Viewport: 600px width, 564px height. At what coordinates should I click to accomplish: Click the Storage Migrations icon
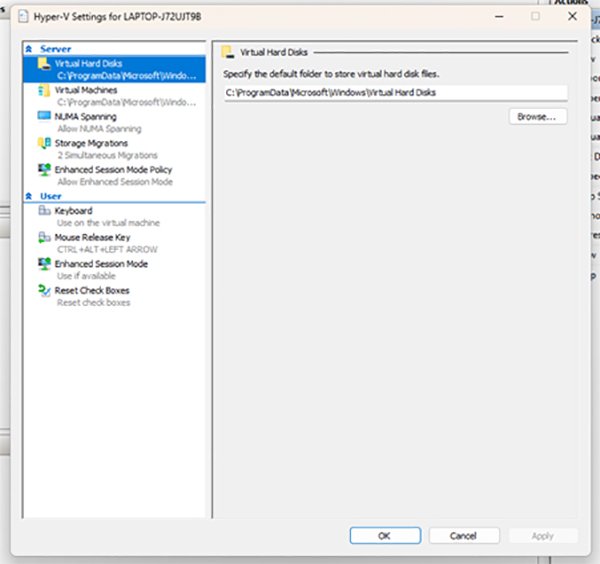pos(43,144)
